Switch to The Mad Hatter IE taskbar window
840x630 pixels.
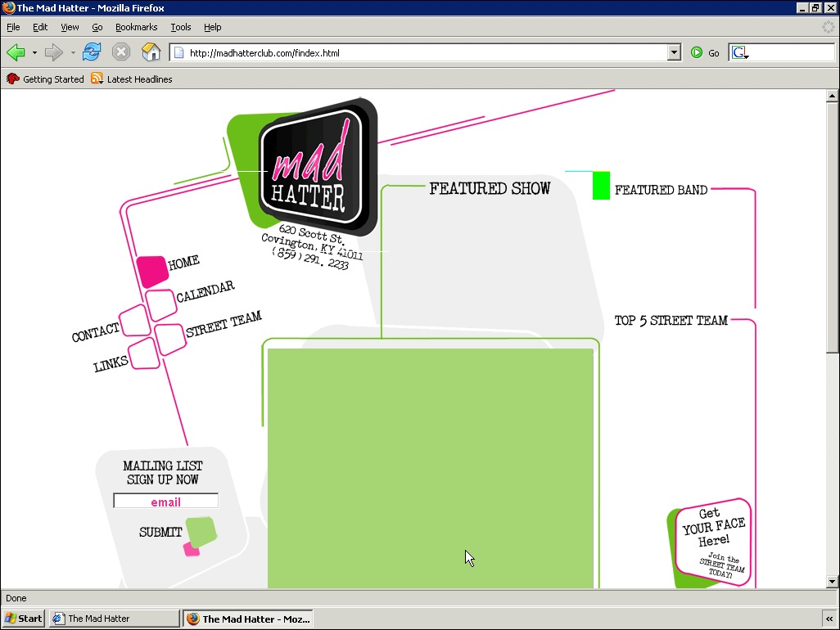[114, 619]
